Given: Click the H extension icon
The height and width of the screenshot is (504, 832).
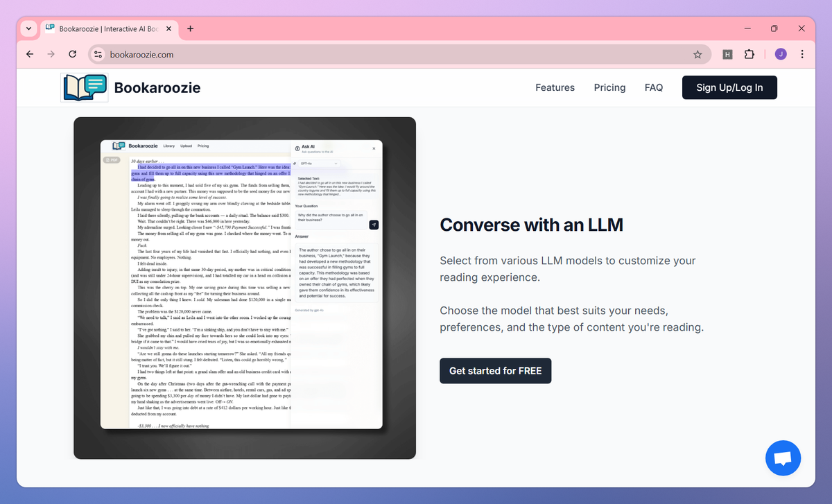Looking at the screenshot, I should point(727,54).
